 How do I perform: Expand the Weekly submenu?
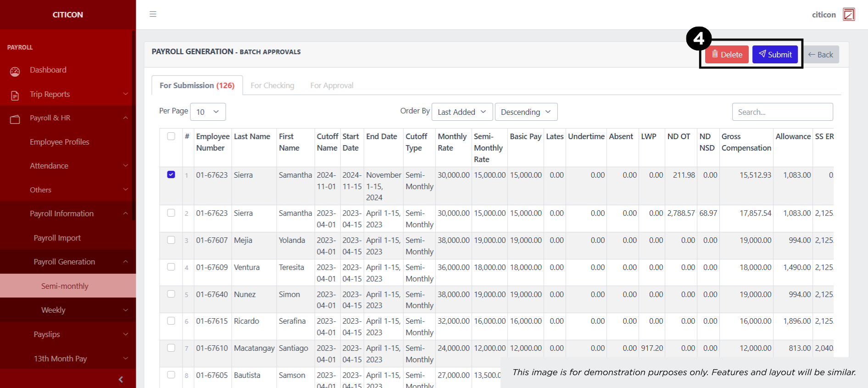point(126,310)
